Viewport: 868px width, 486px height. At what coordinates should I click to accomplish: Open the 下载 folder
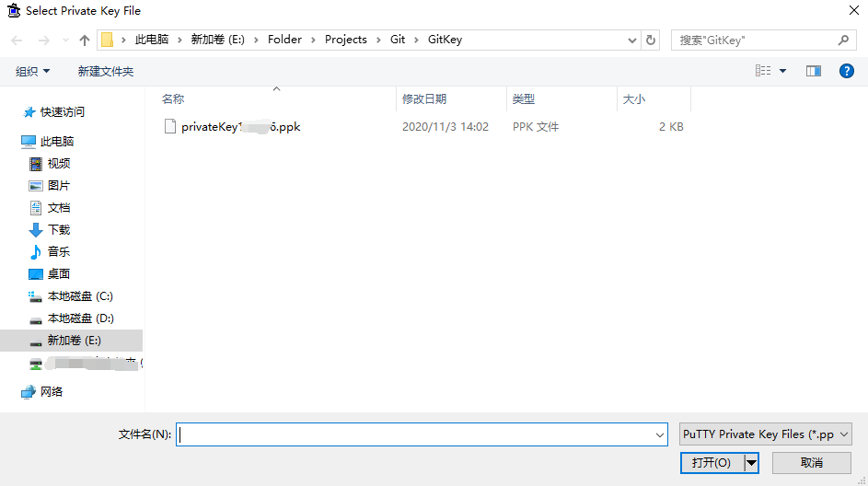(x=59, y=230)
